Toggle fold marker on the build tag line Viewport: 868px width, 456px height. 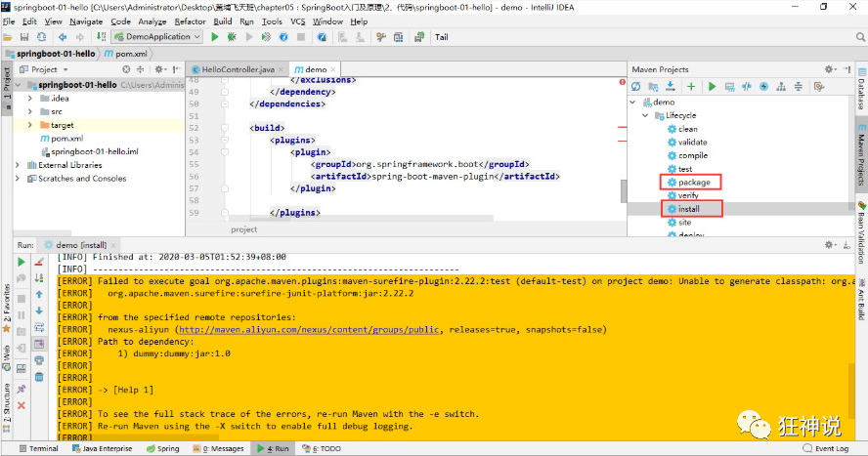tap(225, 128)
